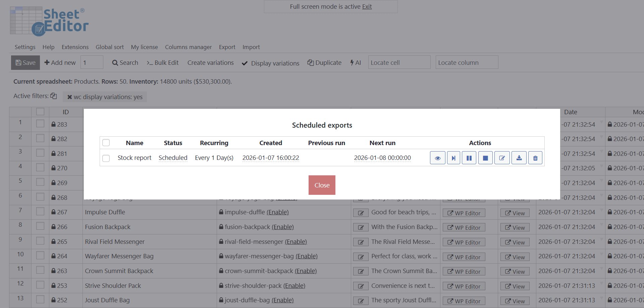Download the Stock report export file

pyautogui.click(x=519, y=158)
